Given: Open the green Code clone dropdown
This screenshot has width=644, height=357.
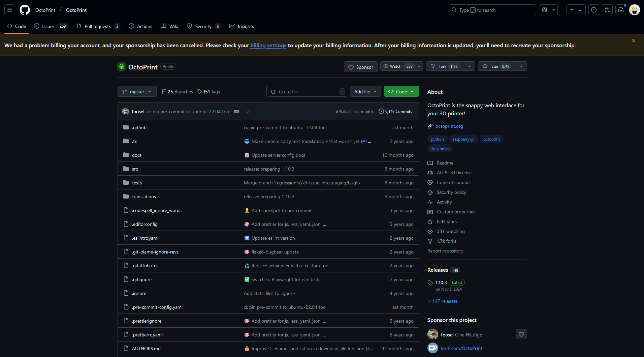Looking at the screenshot, I should pos(401,92).
